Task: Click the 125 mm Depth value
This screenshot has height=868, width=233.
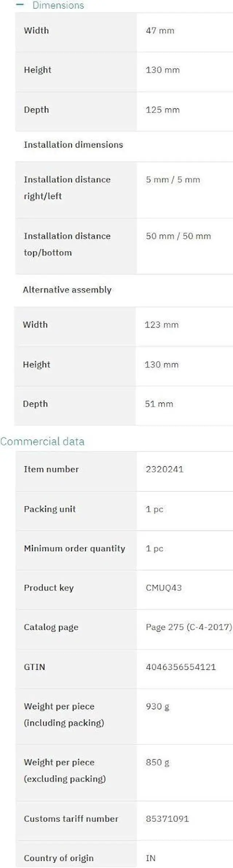Action: point(162,110)
